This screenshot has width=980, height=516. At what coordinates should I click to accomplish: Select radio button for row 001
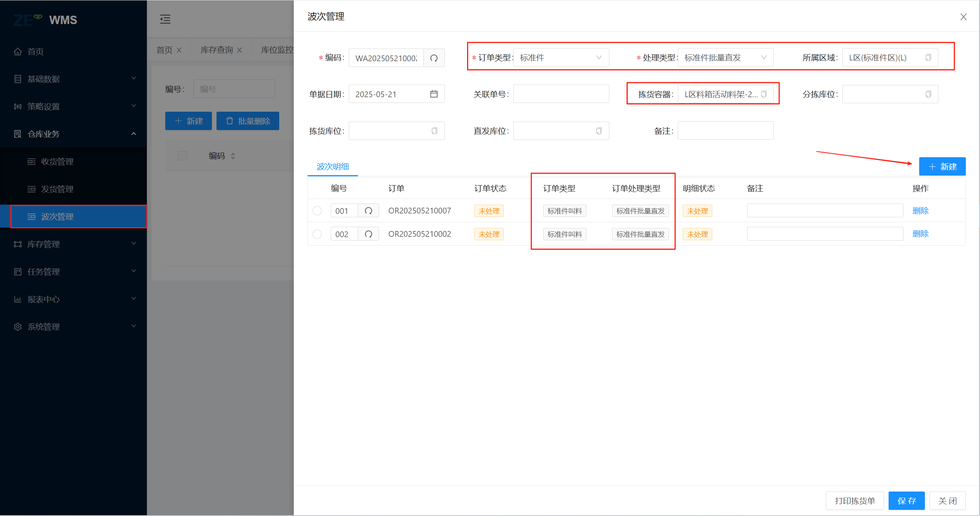pyautogui.click(x=317, y=211)
